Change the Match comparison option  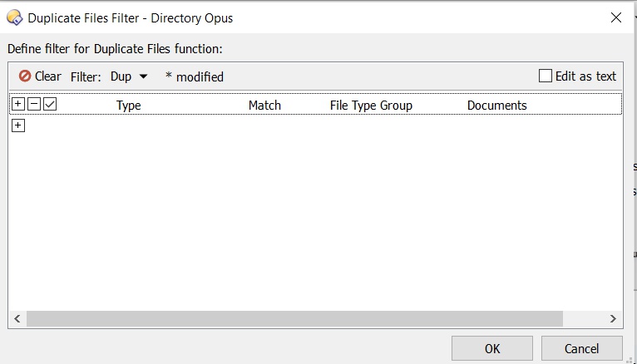click(x=264, y=106)
